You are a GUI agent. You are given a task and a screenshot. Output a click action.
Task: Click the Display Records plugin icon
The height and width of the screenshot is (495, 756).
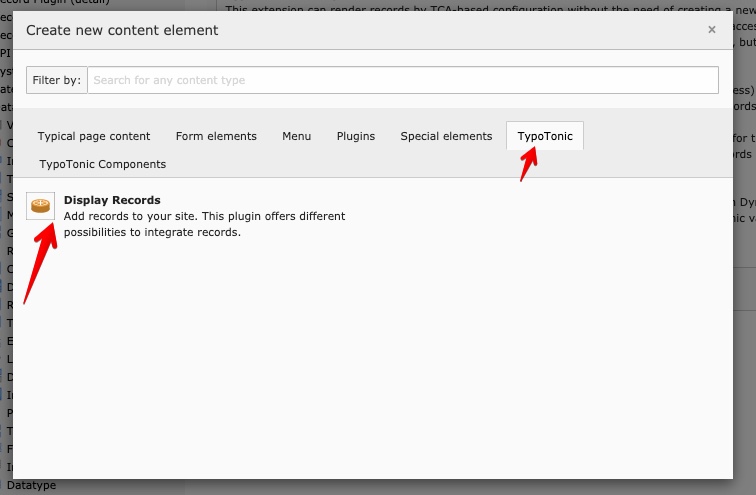41,206
